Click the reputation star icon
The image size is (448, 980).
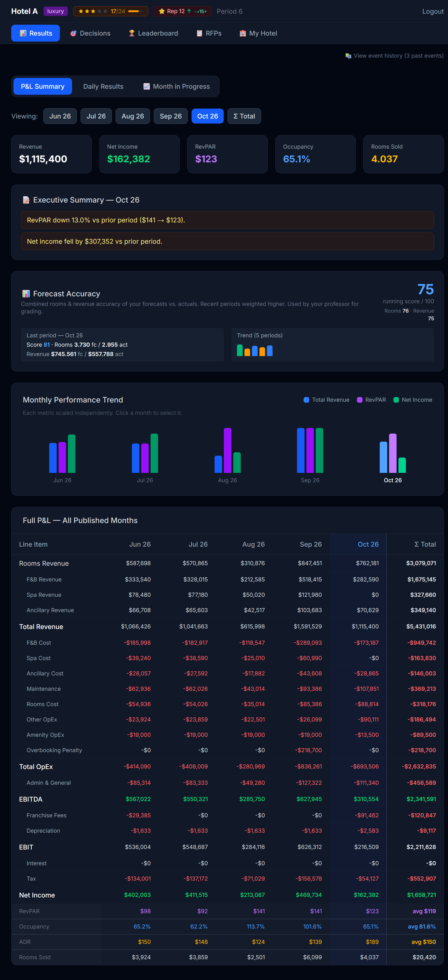161,11
